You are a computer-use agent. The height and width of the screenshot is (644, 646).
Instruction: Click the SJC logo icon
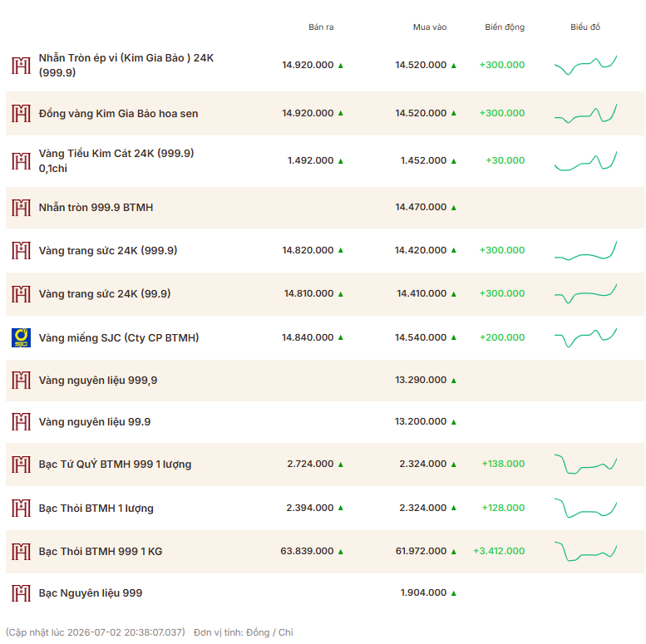(21, 337)
